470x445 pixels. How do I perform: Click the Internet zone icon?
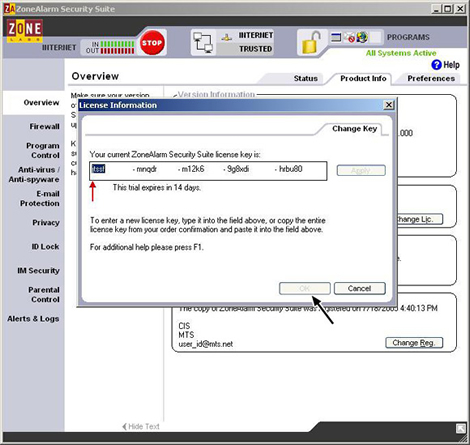[227, 37]
